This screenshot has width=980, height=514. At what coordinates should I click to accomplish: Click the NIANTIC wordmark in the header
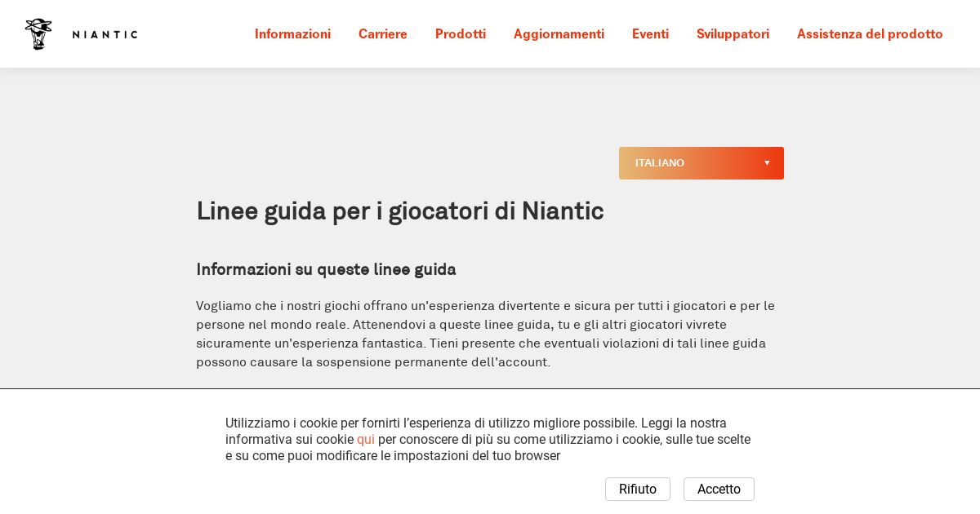[x=105, y=34]
